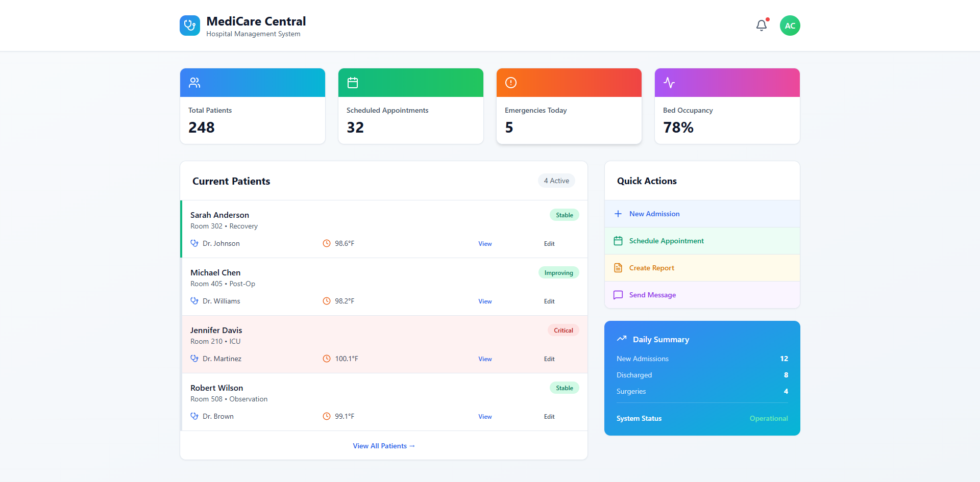Click the notification bell icon
This screenshot has height=482, width=980.
pyautogui.click(x=761, y=26)
